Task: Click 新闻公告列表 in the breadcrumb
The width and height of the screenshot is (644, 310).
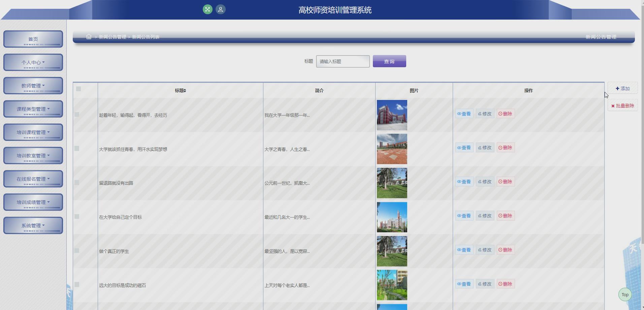Action: pyautogui.click(x=145, y=37)
